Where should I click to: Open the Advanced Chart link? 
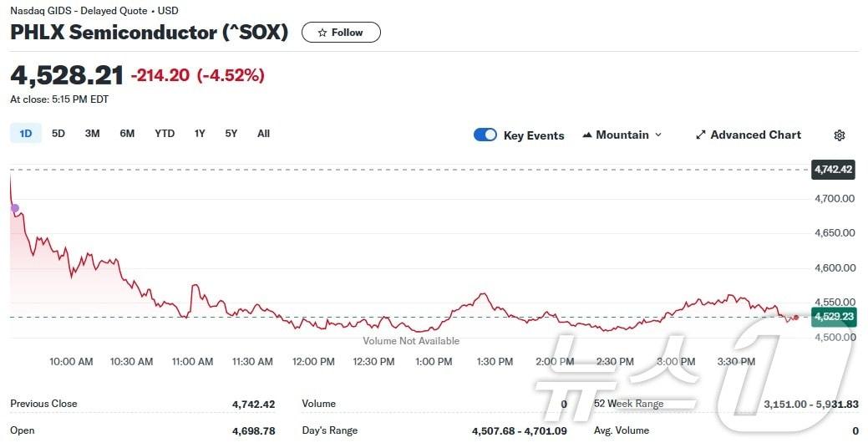coord(755,135)
